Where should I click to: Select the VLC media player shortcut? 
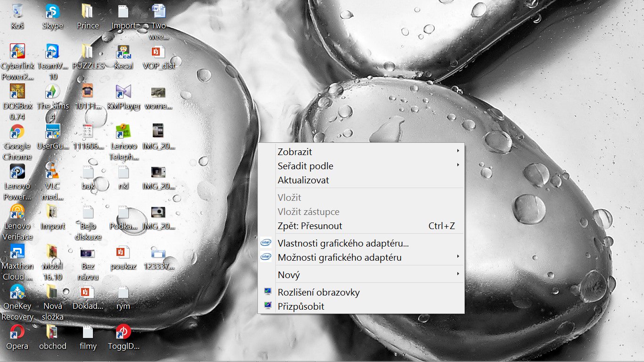[52, 171]
